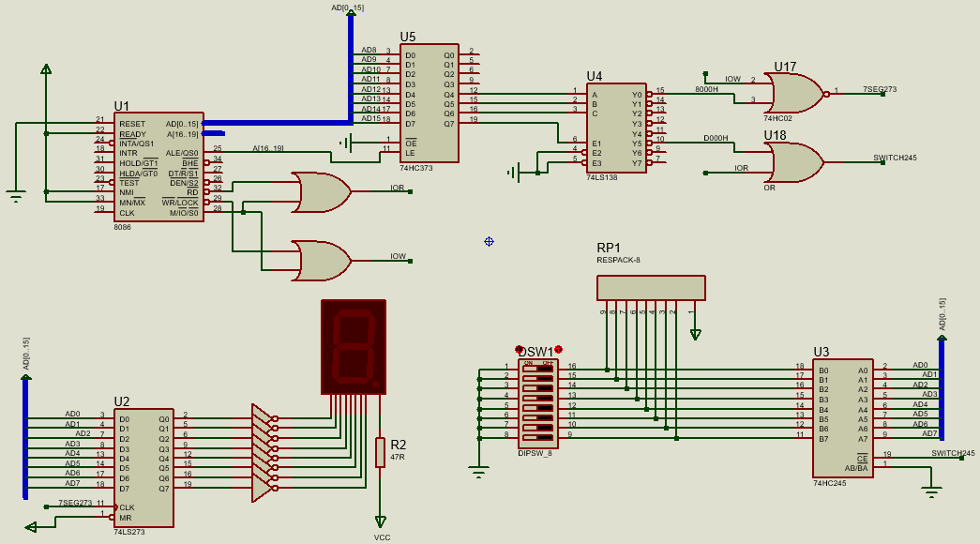The image size is (980, 544).
Task: Click the AD0 label at U2 D0
Action: point(72,414)
